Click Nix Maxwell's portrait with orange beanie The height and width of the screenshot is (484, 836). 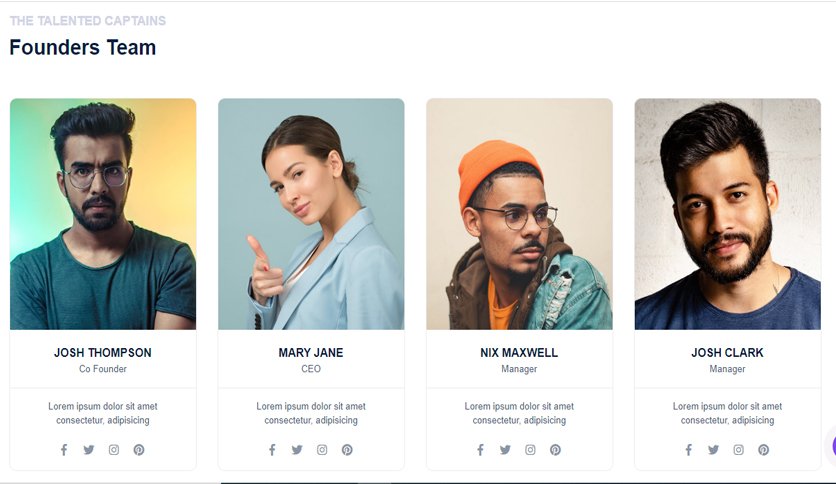tap(519, 214)
